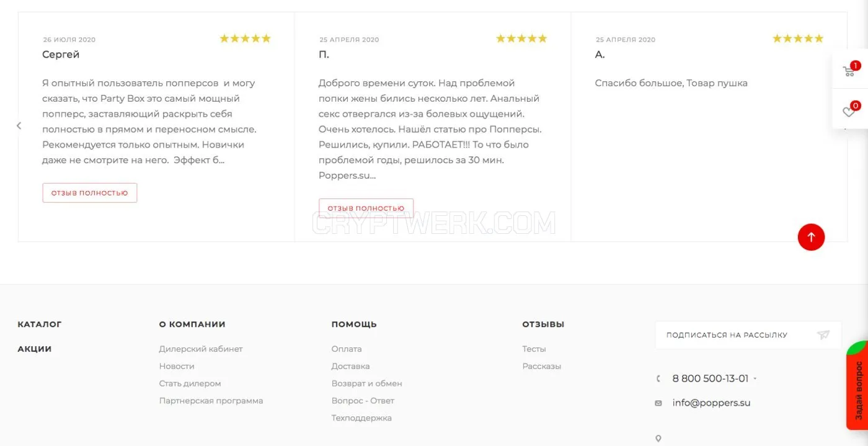The width and height of the screenshot is (868, 446).
Task: Expand the phone number dropdown arrow
Action: (x=755, y=379)
